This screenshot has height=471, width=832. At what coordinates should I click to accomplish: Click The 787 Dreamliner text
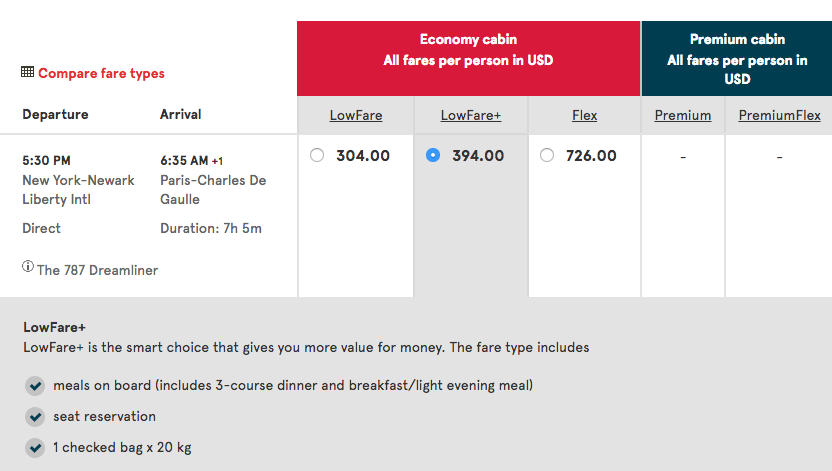click(97, 270)
